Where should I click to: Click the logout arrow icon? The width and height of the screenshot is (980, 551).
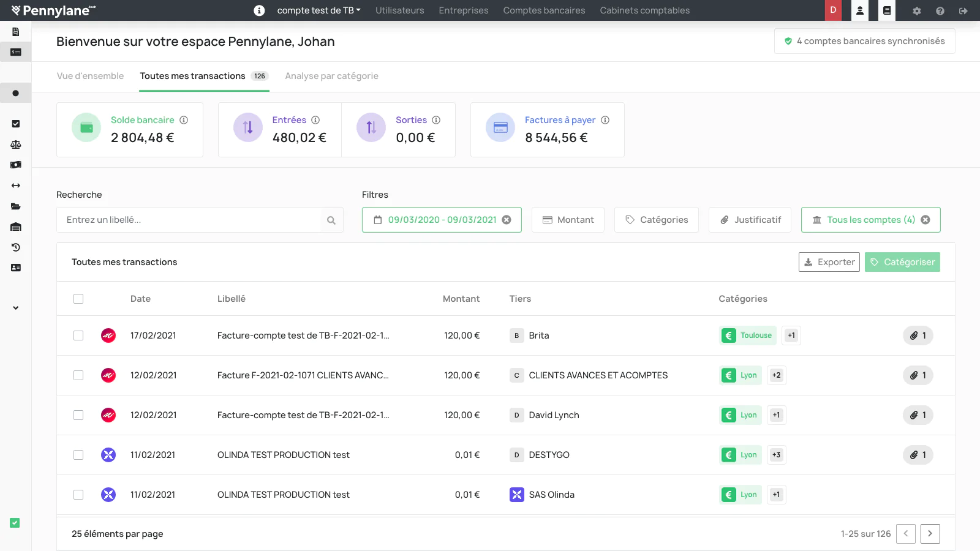(x=963, y=11)
